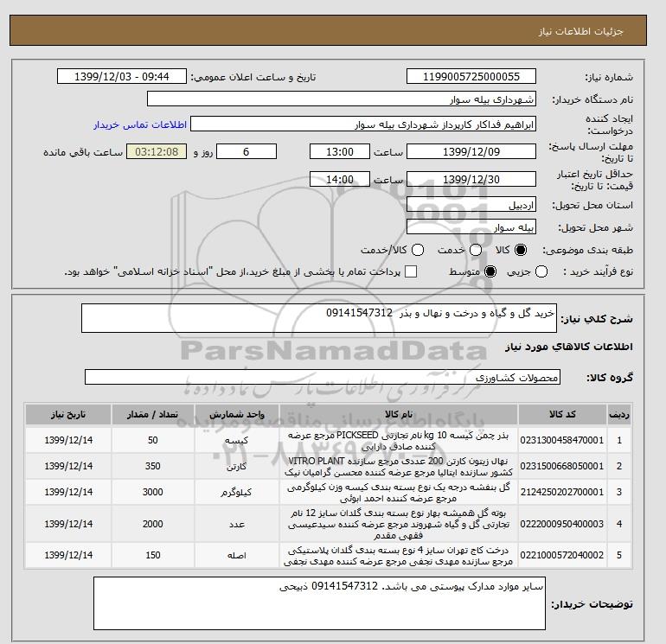Click the price validity date 1399/12/30

coord(471,179)
